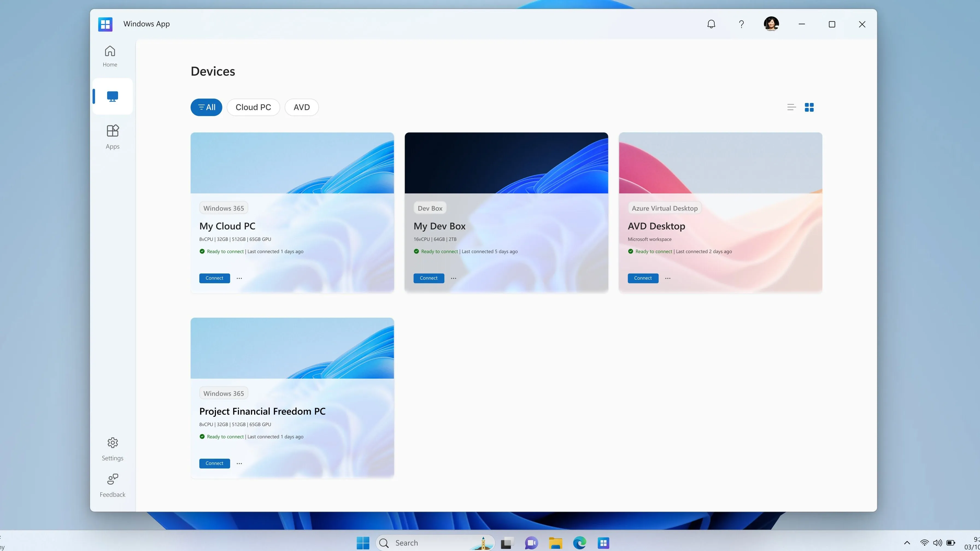Click the user profile avatar
The width and height of the screenshot is (980, 551).
pyautogui.click(x=771, y=23)
